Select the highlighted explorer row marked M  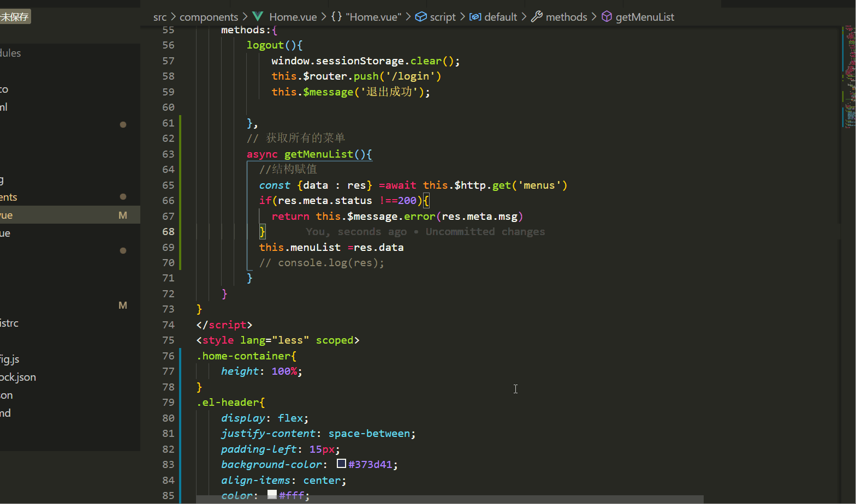(x=70, y=215)
